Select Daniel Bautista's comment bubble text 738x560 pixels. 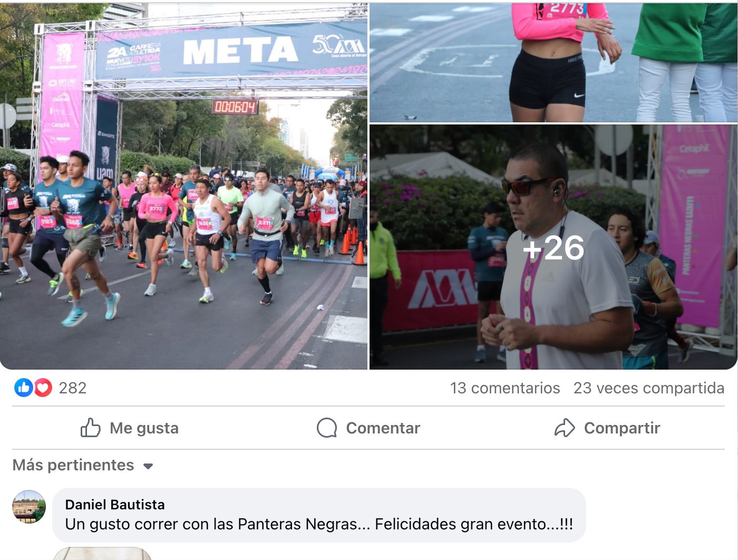click(x=319, y=524)
